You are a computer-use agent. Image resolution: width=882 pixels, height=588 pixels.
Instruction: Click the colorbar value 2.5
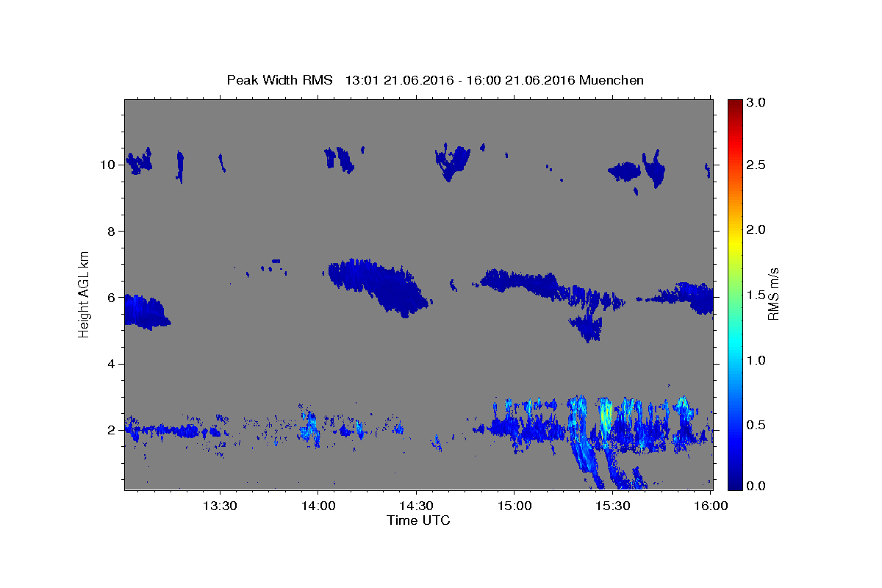tap(757, 165)
